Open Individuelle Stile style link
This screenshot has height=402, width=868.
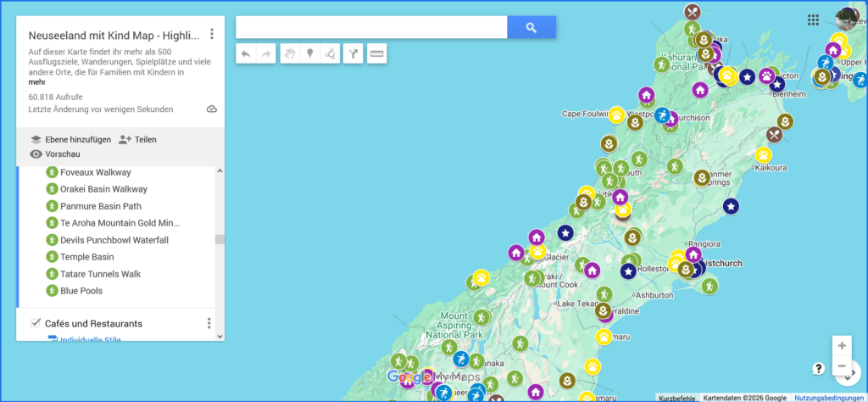[90, 339]
